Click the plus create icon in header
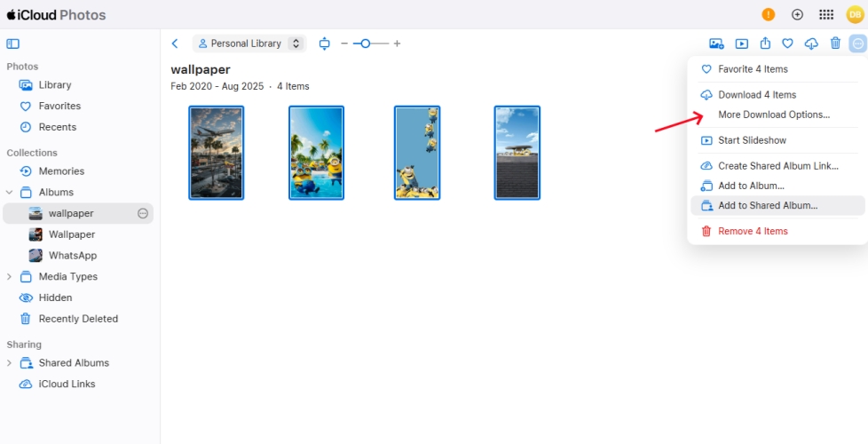Viewport: 868px width, 444px height. point(797,15)
